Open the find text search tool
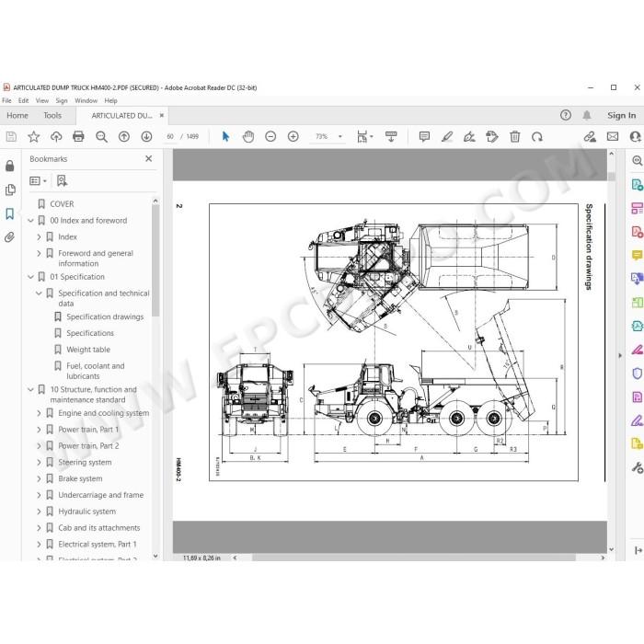644x644 pixels. coord(101,136)
